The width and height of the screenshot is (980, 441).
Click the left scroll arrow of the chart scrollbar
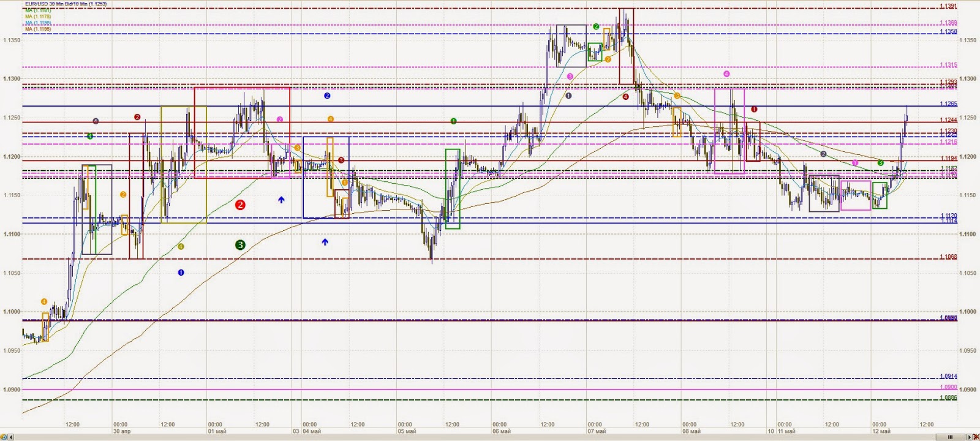(10, 437)
